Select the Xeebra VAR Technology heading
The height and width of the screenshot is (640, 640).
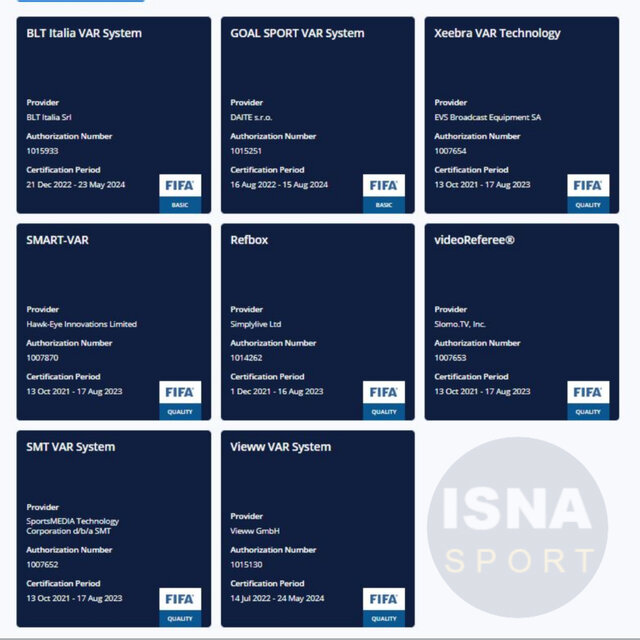[497, 33]
